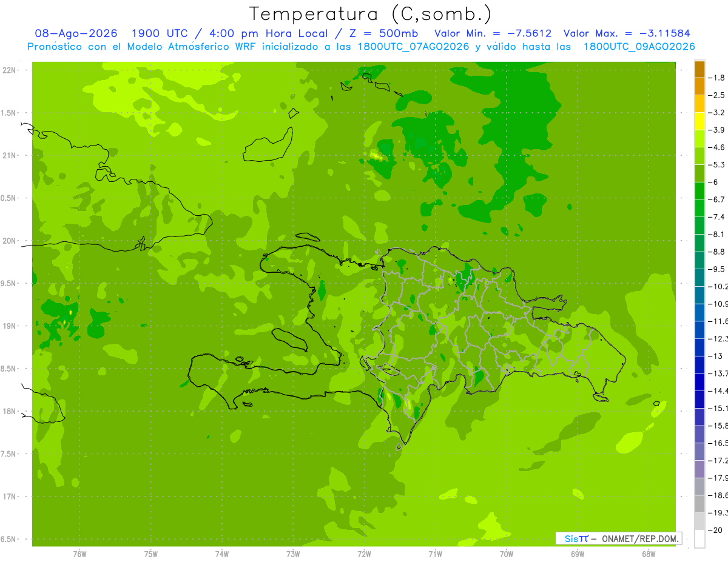Click the "-20" colorbar label
Viewport: 728px width, 562px height.
point(714,530)
